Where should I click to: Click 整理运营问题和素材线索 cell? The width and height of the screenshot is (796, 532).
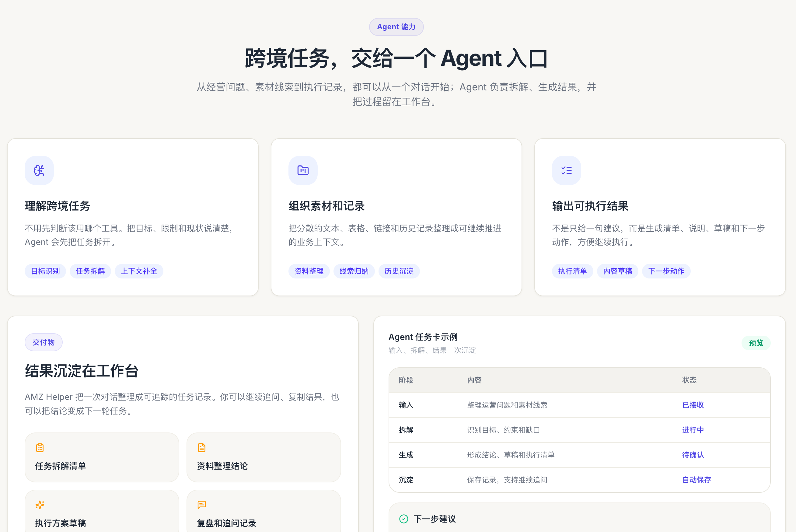point(507,405)
